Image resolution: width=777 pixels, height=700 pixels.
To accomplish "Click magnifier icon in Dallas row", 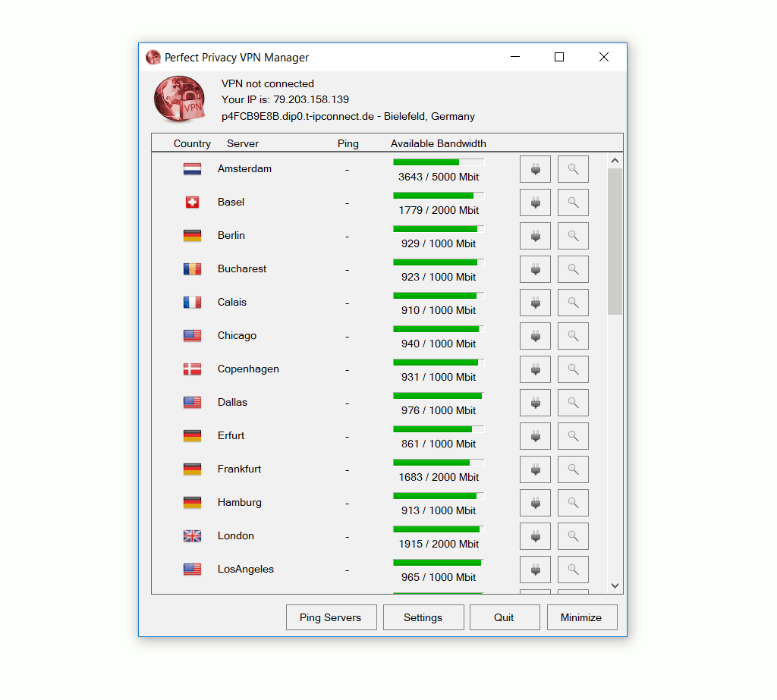I will tap(573, 402).
